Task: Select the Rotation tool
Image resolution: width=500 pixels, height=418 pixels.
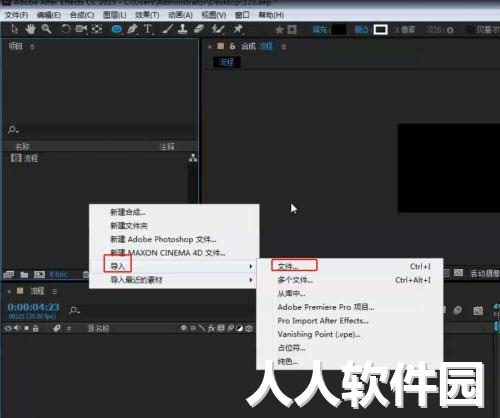Action: tap(65, 29)
